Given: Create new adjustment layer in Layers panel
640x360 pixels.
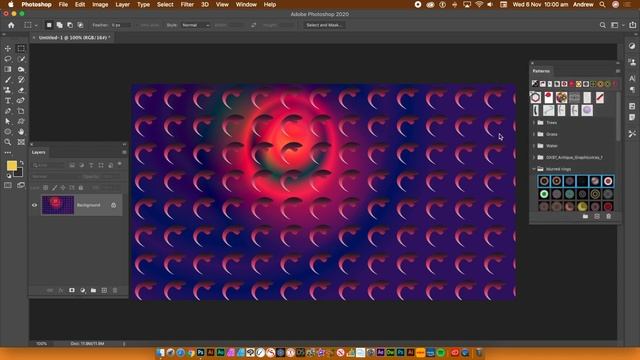Looking at the screenshot, I should 83,290.
